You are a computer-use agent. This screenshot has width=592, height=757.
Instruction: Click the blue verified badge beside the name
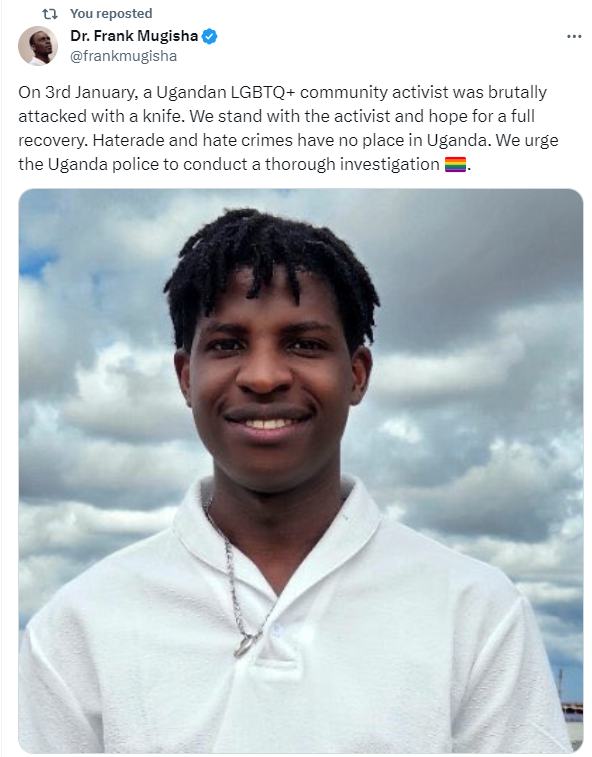(209, 36)
